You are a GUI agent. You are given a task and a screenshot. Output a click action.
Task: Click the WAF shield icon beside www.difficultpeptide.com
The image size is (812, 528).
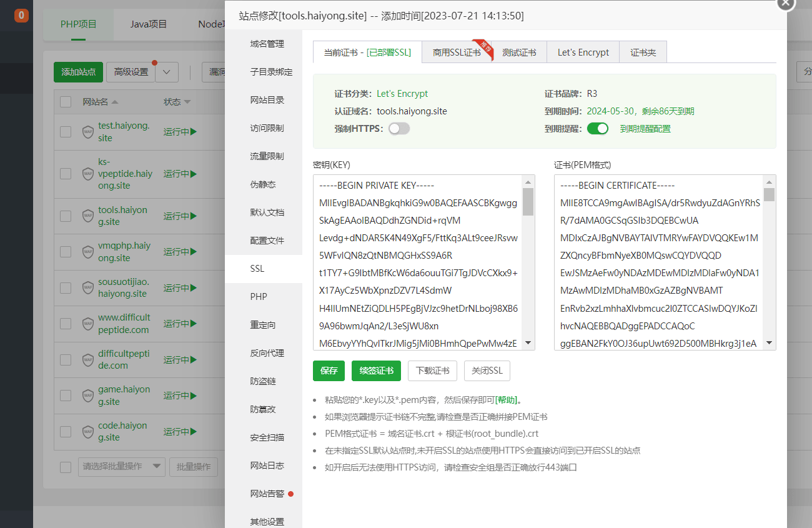(x=88, y=324)
